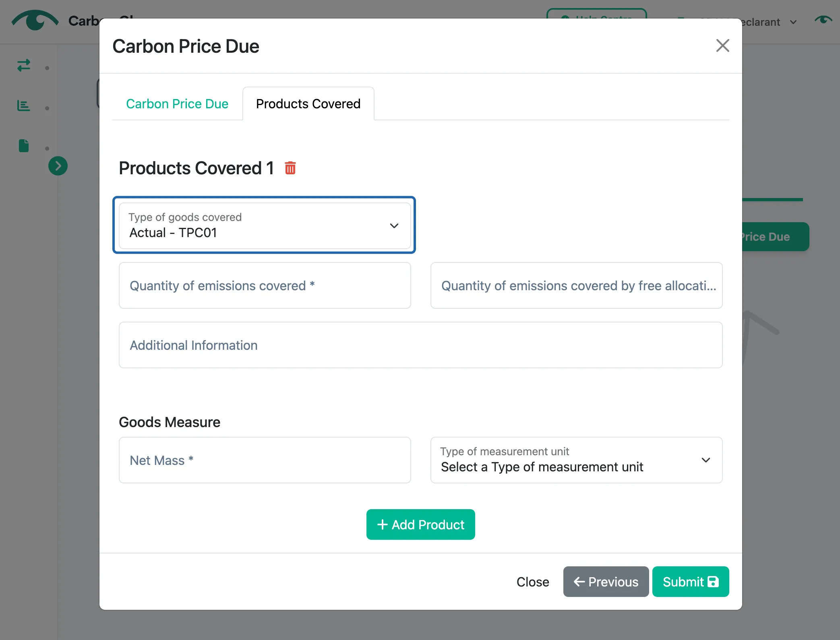Open the document sidebar icon
This screenshot has height=640, width=840.
(x=24, y=146)
